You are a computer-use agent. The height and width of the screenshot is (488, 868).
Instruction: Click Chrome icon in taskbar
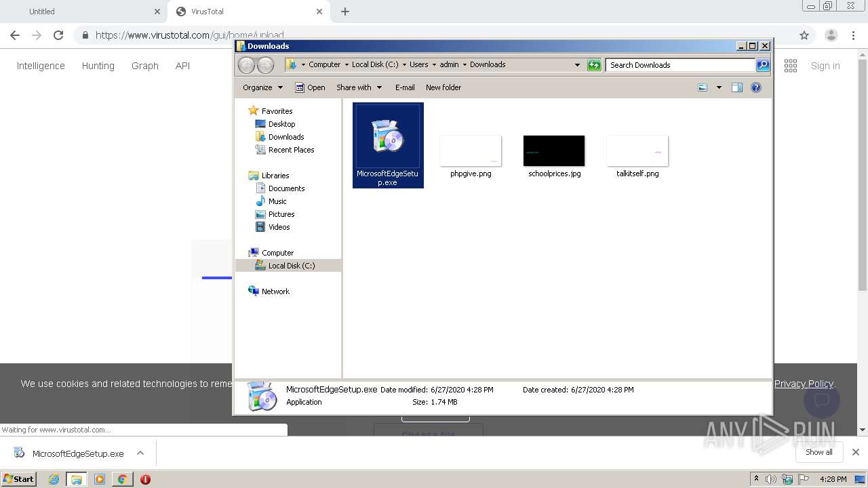coord(122,479)
